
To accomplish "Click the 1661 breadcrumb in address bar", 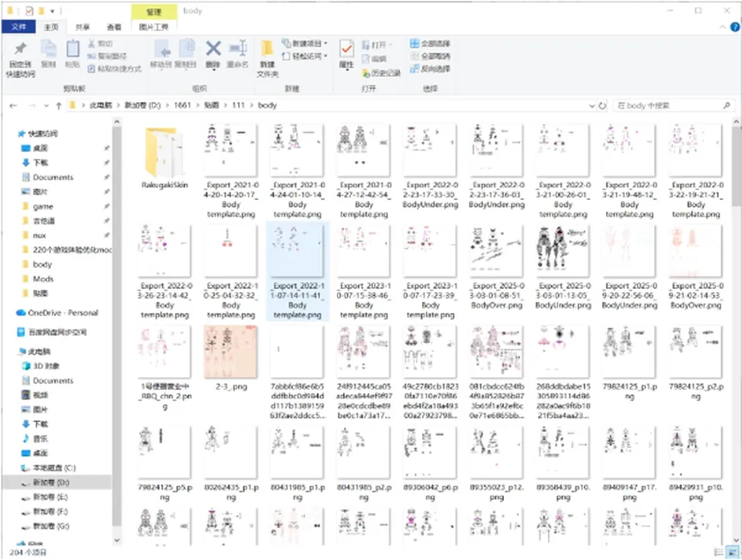I will (x=182, y=105).
